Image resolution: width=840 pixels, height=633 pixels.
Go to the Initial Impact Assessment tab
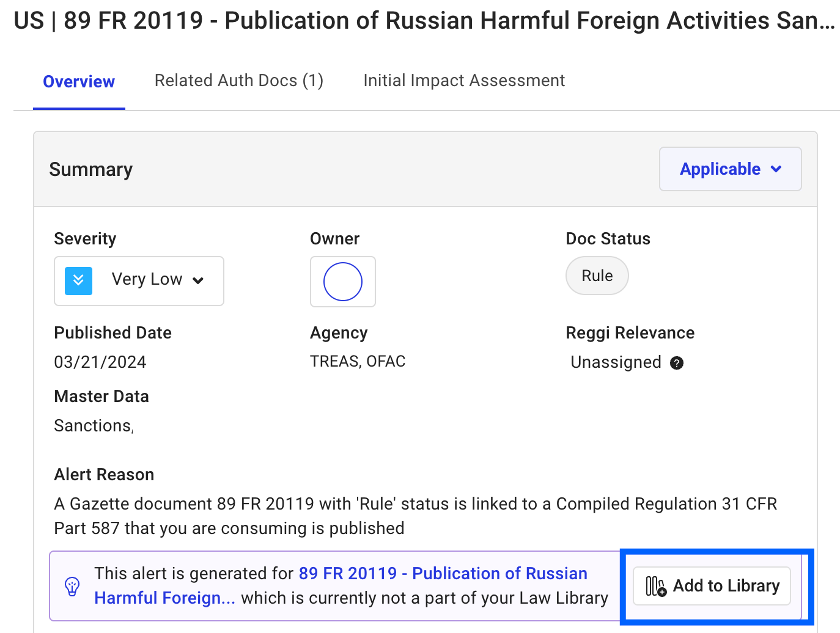click(463, 81)
